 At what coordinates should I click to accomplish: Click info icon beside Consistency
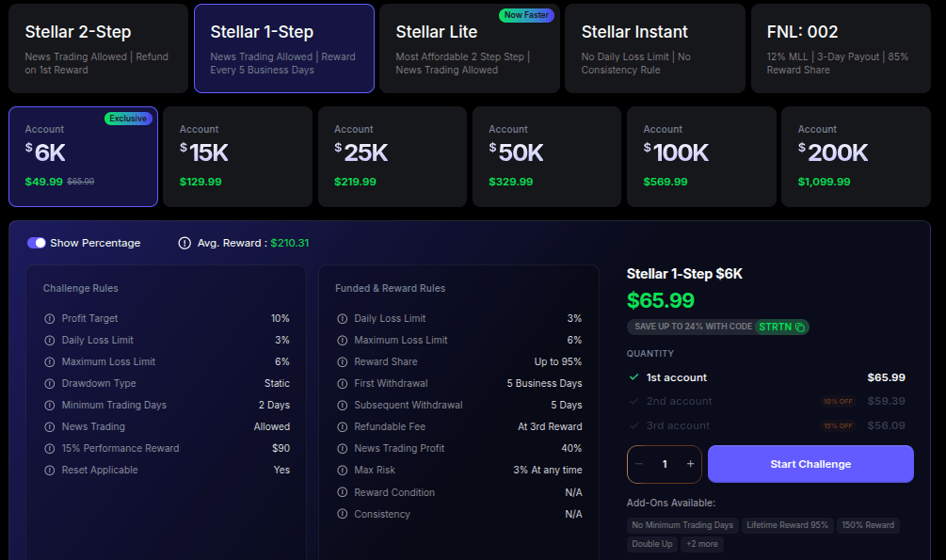pos(342,514)
